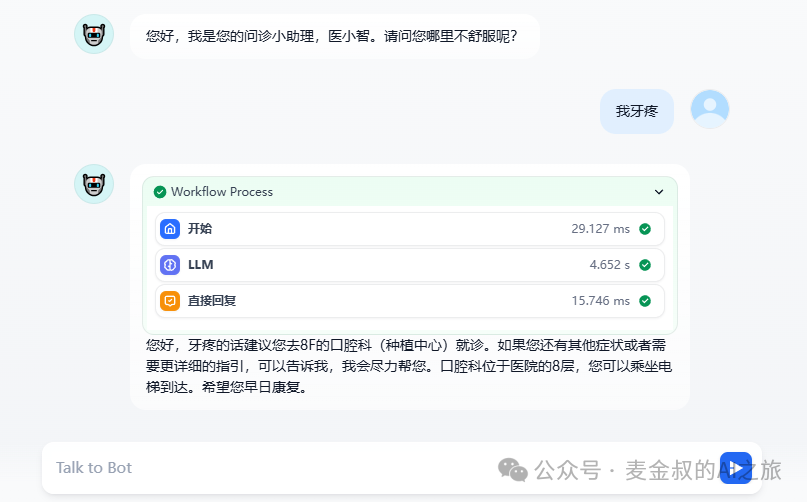Image resolution: width=807 pixels, height=502 pixels.
Task: Expand the LLM workflow step row
Action: click(x=400, y=265)
